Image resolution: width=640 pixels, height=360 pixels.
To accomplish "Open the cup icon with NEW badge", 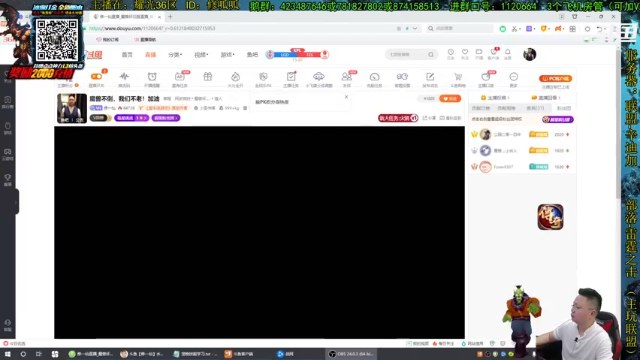I will click(486, 76).
